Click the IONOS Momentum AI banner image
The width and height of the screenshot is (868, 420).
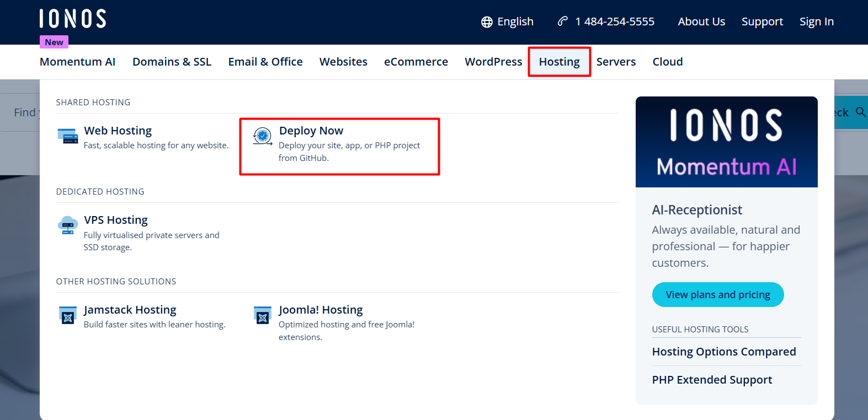tap(727, 142)
